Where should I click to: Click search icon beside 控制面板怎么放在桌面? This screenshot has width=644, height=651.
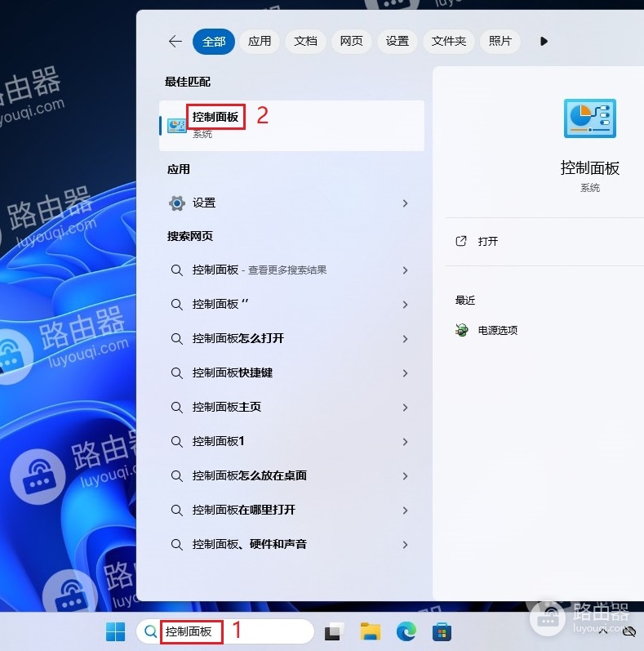click(177, 476)
